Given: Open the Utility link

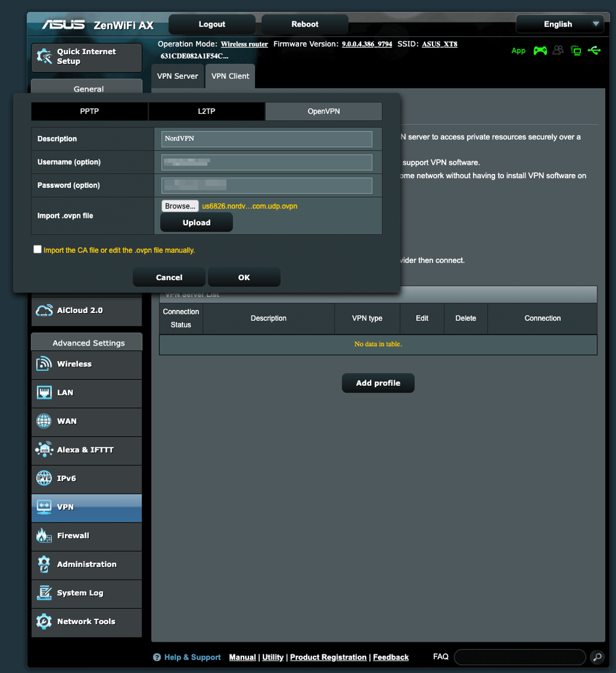Looking at the screenshot, I should [x=273, y=657].
